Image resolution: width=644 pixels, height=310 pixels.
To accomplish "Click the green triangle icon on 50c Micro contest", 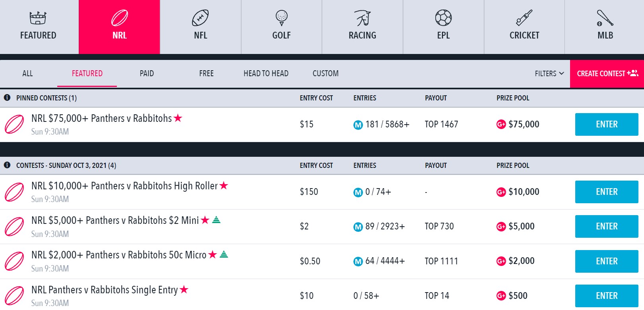I will (224, 254).
